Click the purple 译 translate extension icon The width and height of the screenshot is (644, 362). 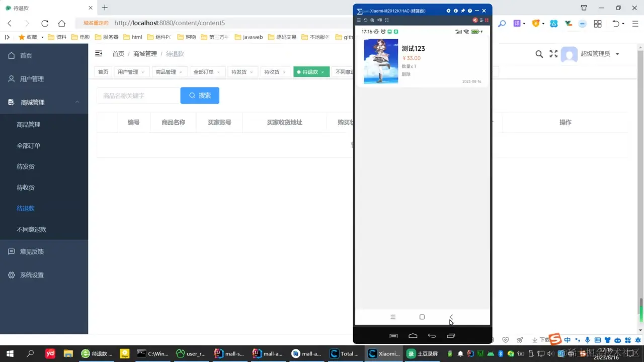point(517,24)
